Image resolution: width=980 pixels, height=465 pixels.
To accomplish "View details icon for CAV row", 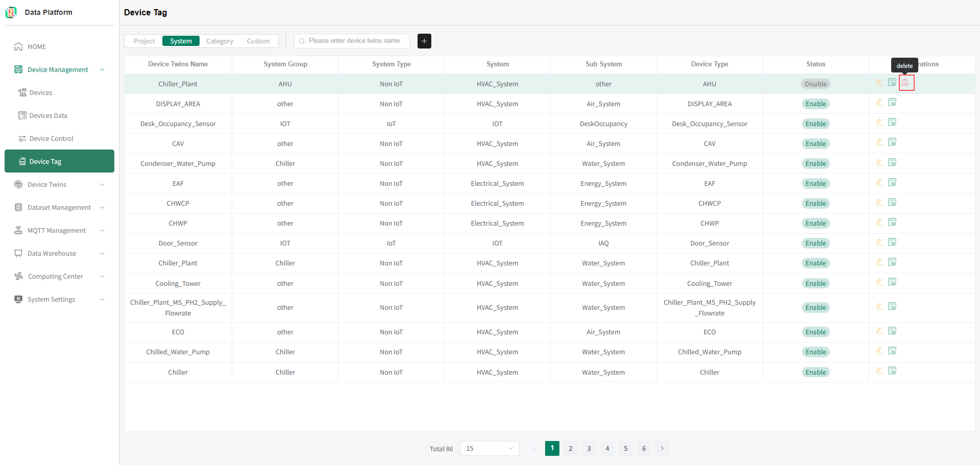I will [x=892, y=142].
